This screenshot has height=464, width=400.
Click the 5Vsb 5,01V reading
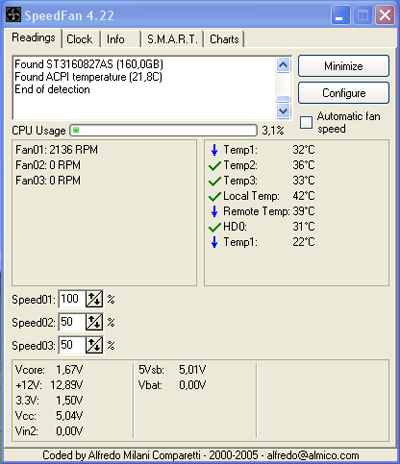pos(172,370)
